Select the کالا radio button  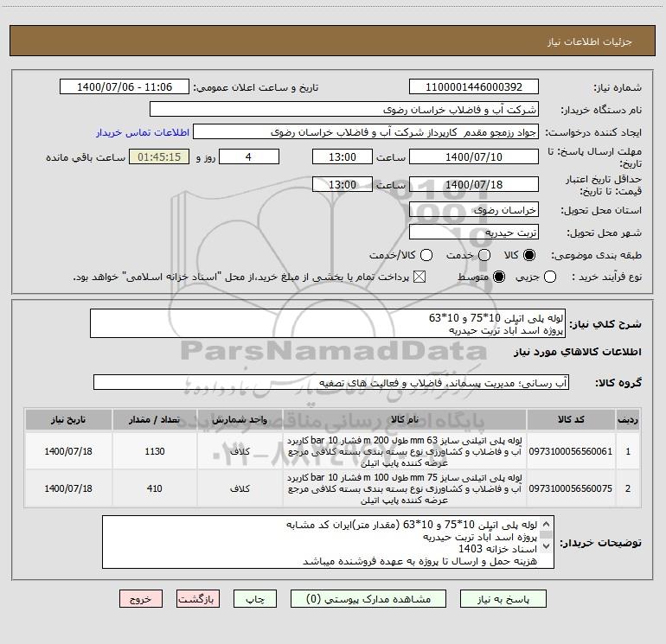point(529,255)
